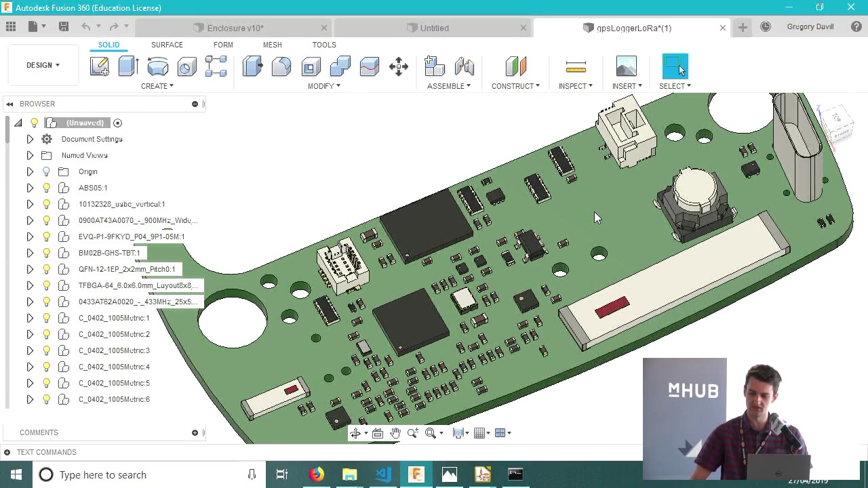The height and width of the screenshot is (488, 868).
Task: Select the Offset Plane construct tool
Action: [515, 66]
